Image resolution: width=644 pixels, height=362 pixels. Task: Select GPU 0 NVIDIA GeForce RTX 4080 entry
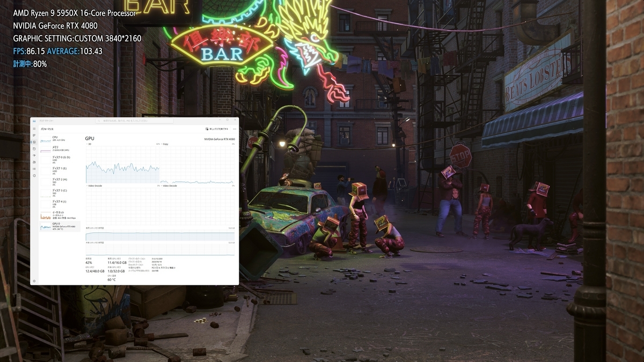point(61,226)
